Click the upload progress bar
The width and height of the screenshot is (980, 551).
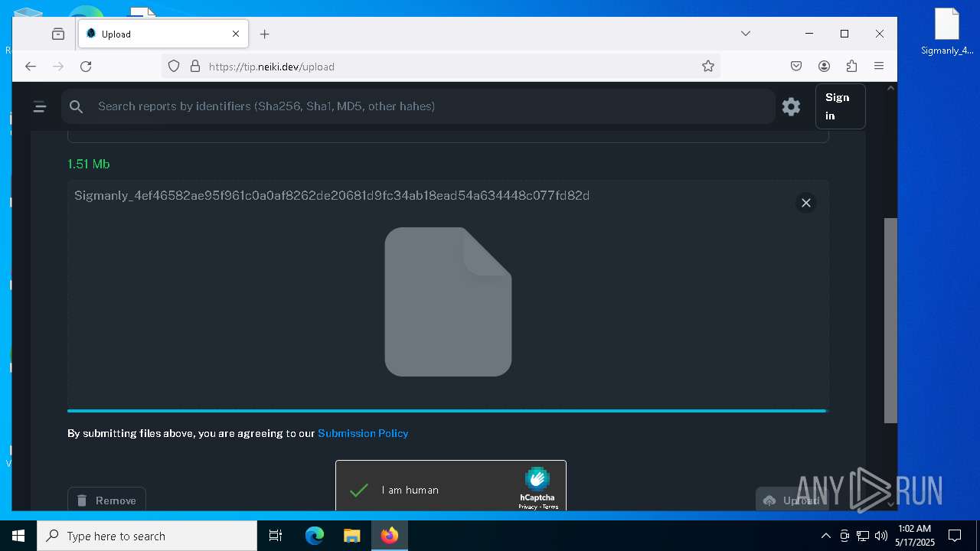[x=447, y=411]
